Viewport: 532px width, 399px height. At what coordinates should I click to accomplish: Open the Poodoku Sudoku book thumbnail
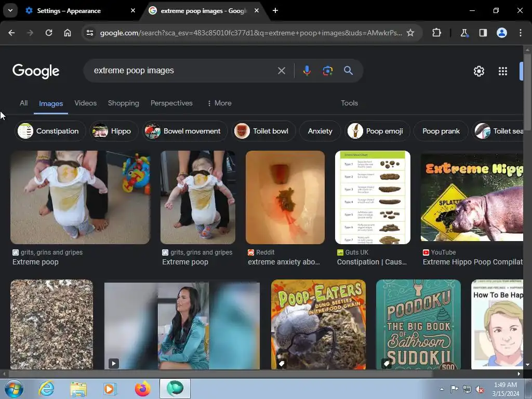click(418, 324)
